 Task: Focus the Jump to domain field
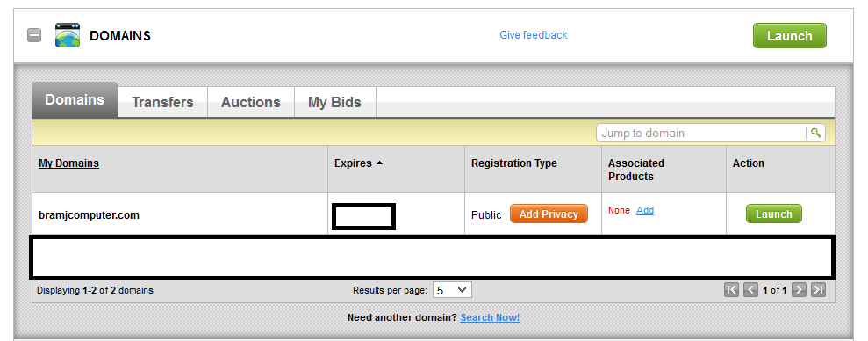702,133
